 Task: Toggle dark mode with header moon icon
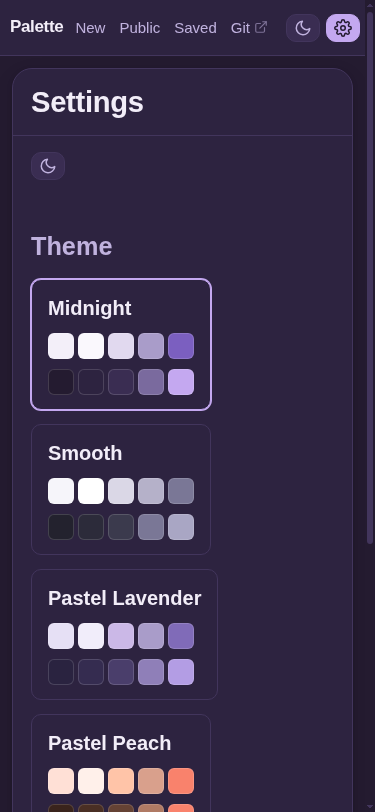[303, 28]
